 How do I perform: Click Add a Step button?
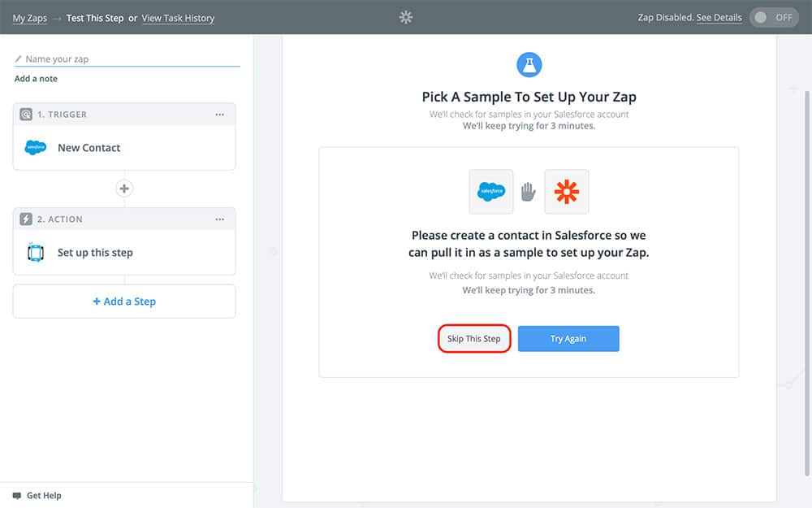(x=124, y=302)
